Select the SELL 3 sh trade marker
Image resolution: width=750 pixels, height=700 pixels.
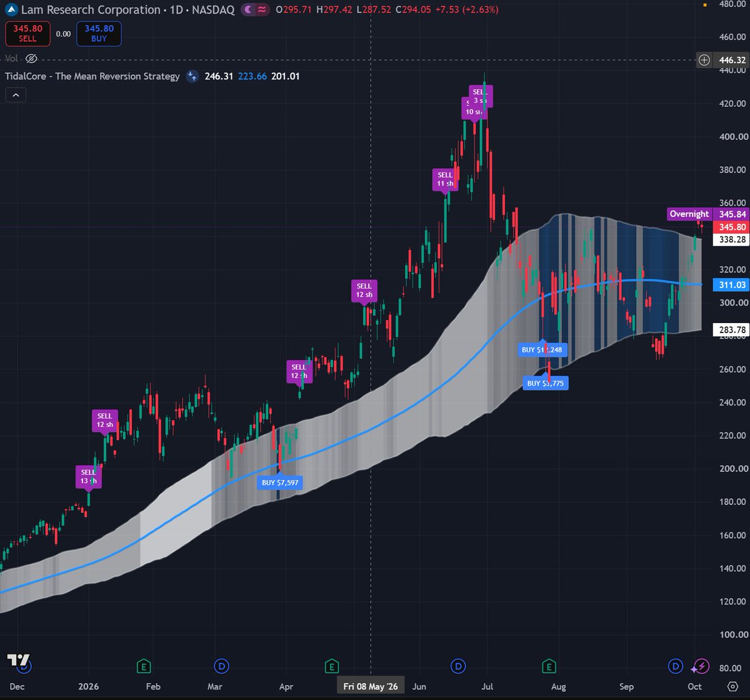coord(482,96)
